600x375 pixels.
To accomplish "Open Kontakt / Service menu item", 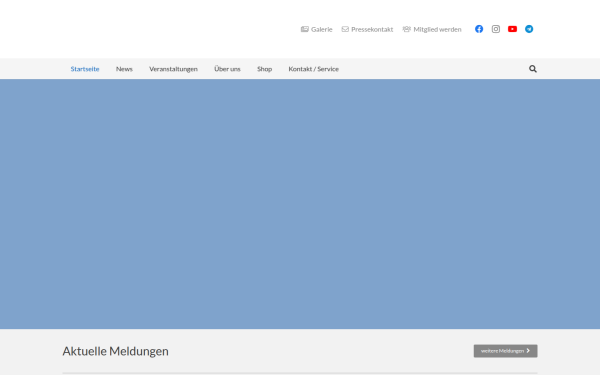I will coord(313,69).
